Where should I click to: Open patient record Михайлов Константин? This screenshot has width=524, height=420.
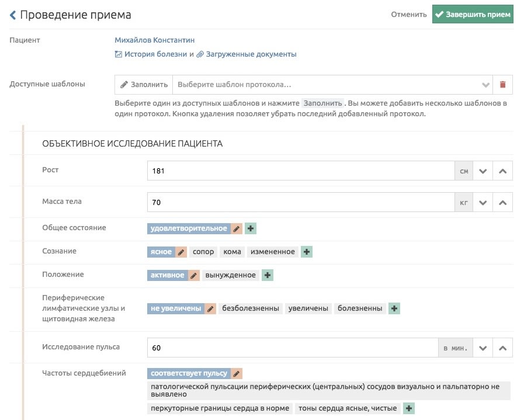click(155, 40)
